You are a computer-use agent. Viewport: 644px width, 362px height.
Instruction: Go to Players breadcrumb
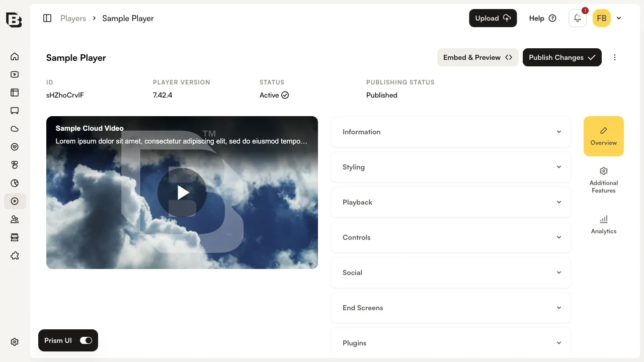[x=73, y=18]
